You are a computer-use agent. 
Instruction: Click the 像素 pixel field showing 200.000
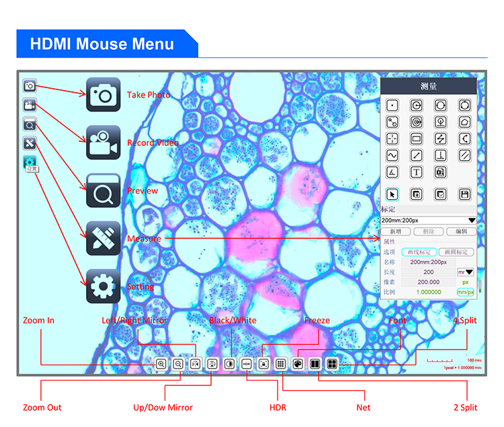click(x=429, y=282)
